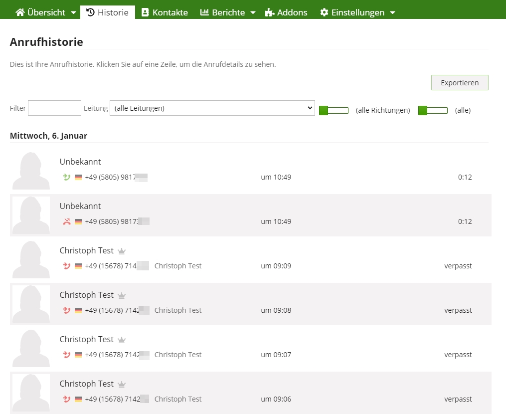Click the green incoming call icon at 10:49
This screenshot has width=506, height=420.
pos(66,177)
